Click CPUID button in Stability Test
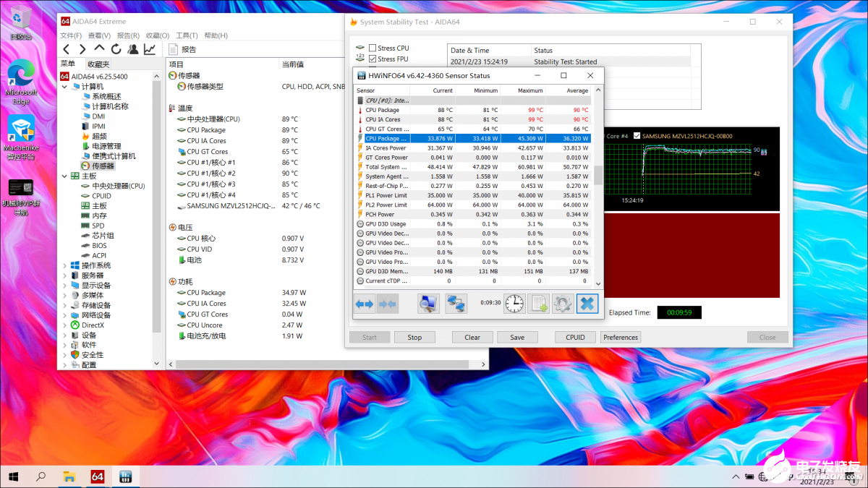The image size is (868, 488). point(576,337)
